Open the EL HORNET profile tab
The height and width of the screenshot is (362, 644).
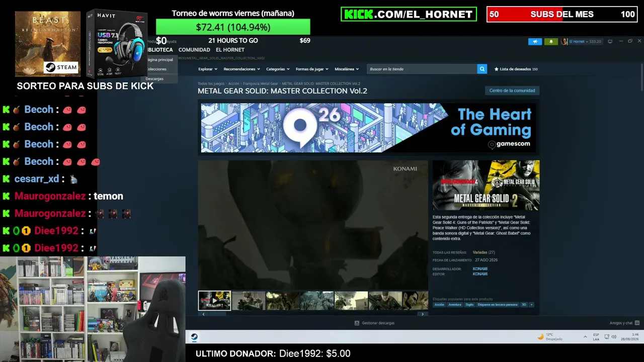pos(230,50)
